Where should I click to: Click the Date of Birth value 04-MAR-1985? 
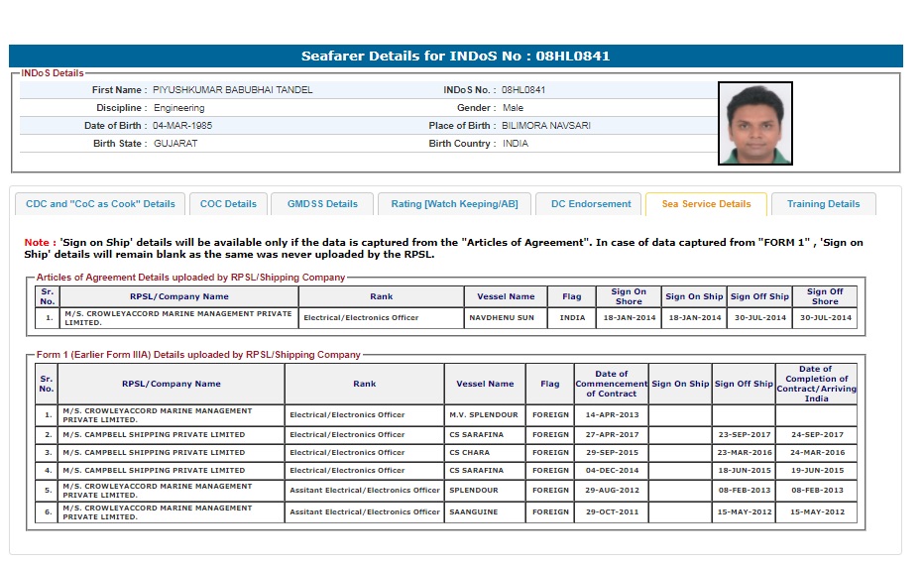tap(182, 126)
